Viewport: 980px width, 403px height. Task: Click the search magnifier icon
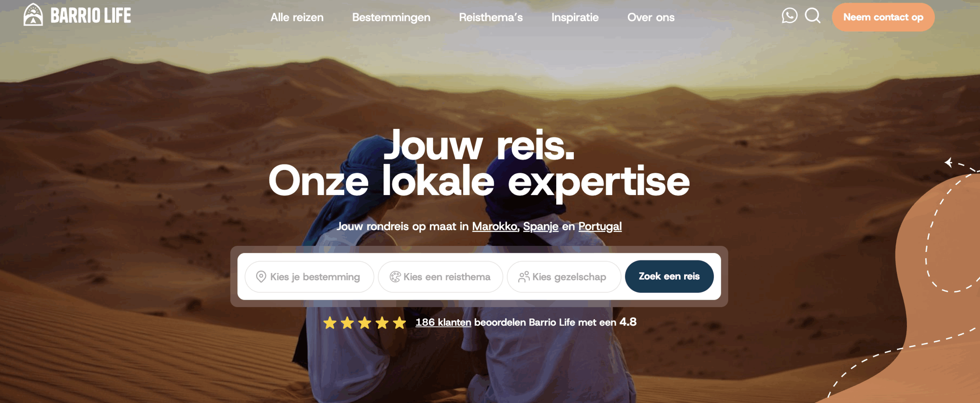click(x=812, y=16)
